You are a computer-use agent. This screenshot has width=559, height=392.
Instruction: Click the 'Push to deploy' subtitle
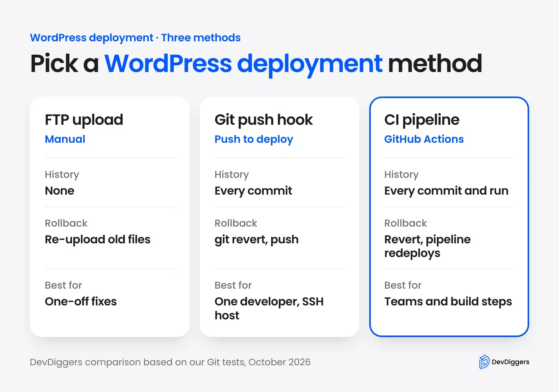point(254,139)
